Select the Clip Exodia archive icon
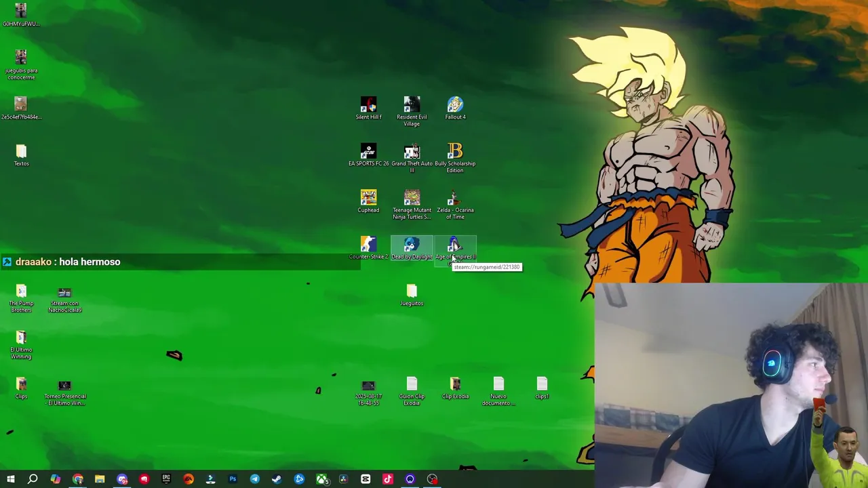This screenshot has width=868, height=488. 455,388
